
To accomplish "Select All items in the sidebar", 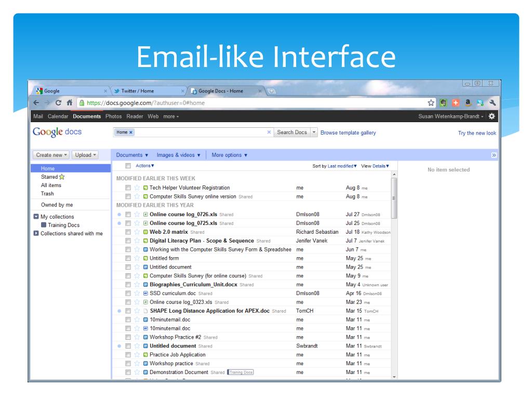I will click(51, 185).
